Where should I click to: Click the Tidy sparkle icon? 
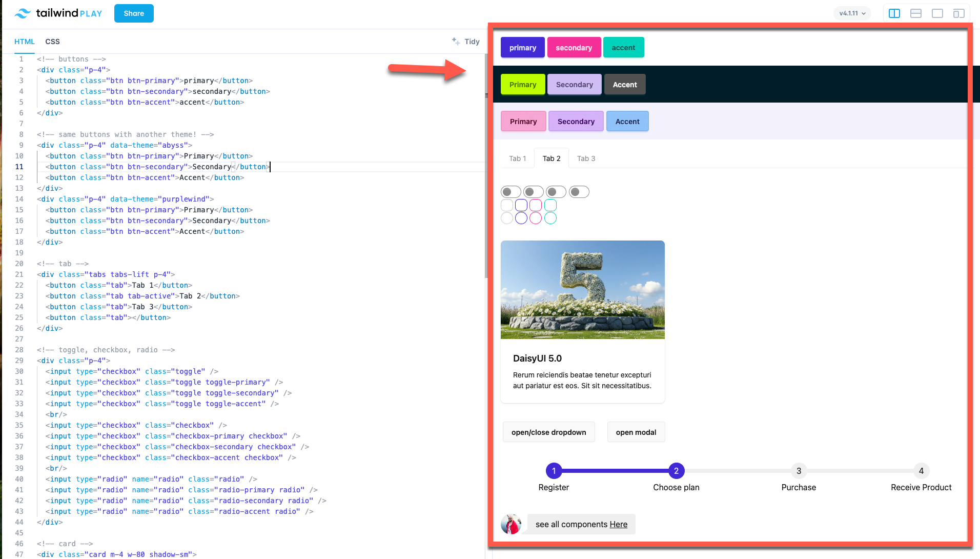tap(456, 41)
